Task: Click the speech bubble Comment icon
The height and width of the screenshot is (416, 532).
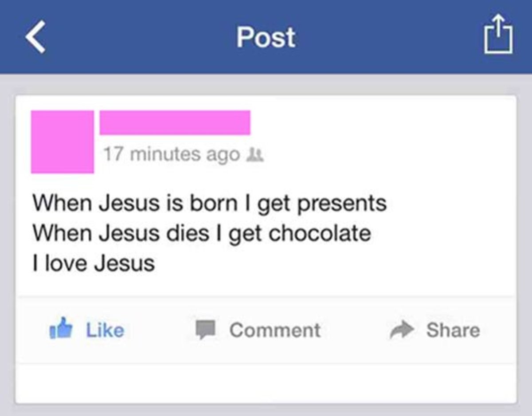Action: pyautogui.click(x=206, y=330)
